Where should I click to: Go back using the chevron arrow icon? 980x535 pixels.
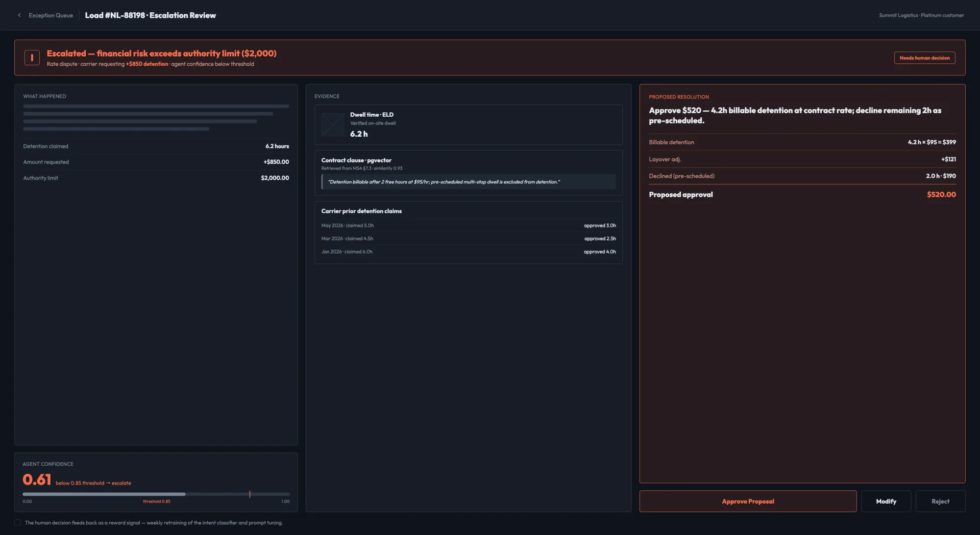pos(19,15)
